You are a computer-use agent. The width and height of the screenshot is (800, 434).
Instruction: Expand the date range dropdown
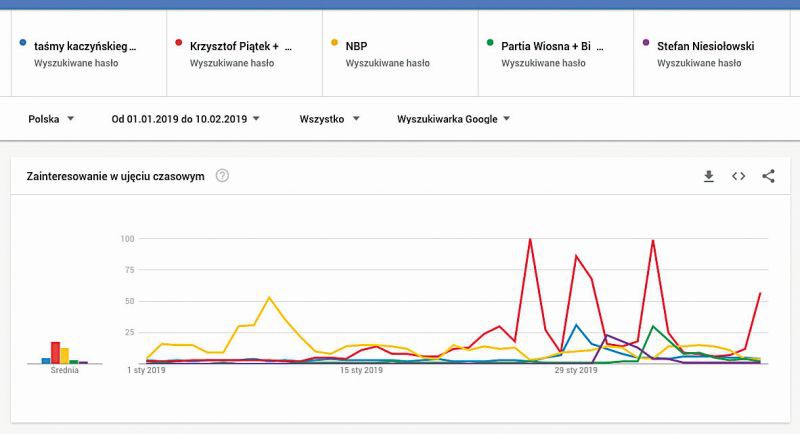point(186,119)
